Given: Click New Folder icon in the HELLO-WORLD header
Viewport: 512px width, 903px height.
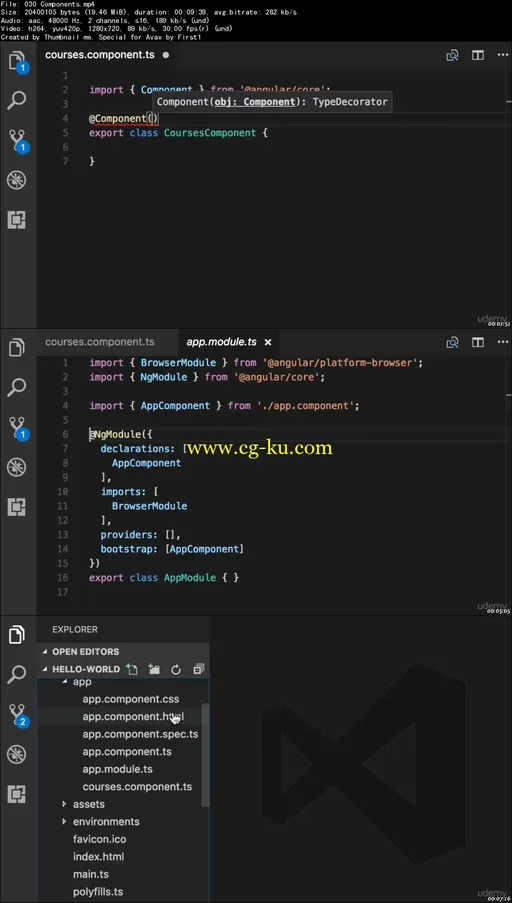Looking at the screenshot, I should tap(154, 669).
